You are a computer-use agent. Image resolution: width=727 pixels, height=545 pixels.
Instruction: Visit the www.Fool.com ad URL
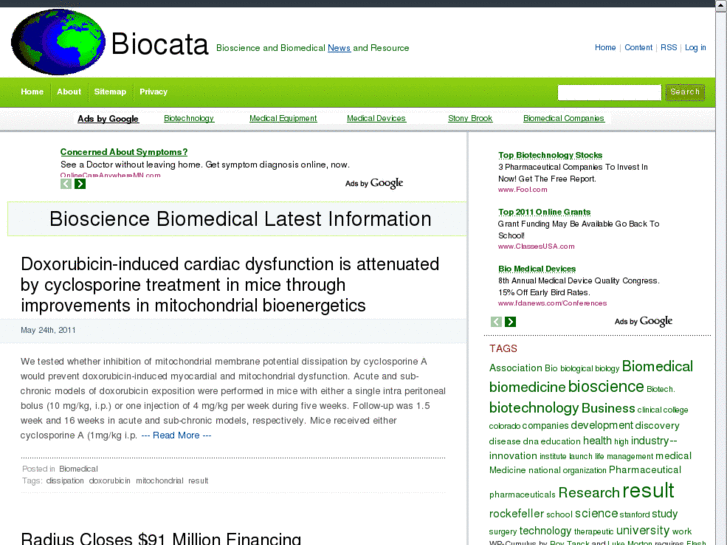(523, 190)
